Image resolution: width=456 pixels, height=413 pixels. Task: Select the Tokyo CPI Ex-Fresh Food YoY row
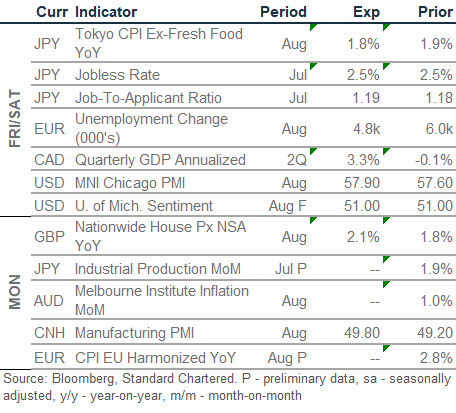[x=243, y=43]
